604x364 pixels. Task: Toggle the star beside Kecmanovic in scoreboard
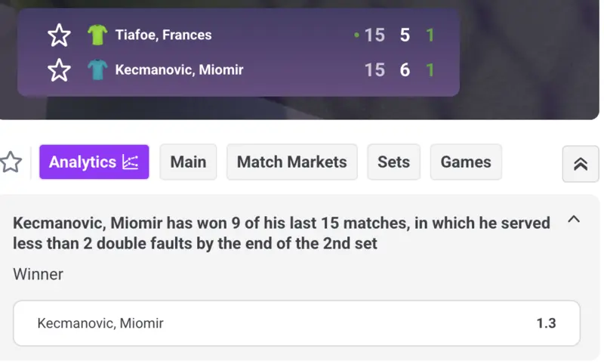[x=59, y=70]
